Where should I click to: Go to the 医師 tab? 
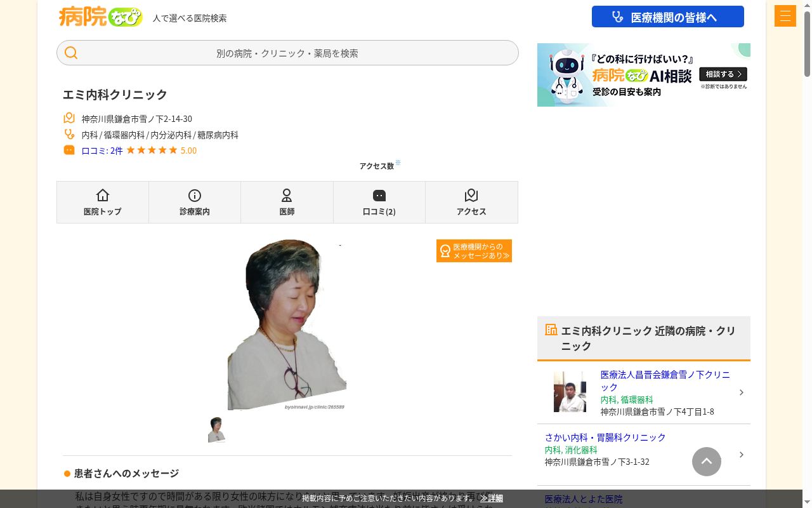tap(287, 202)
